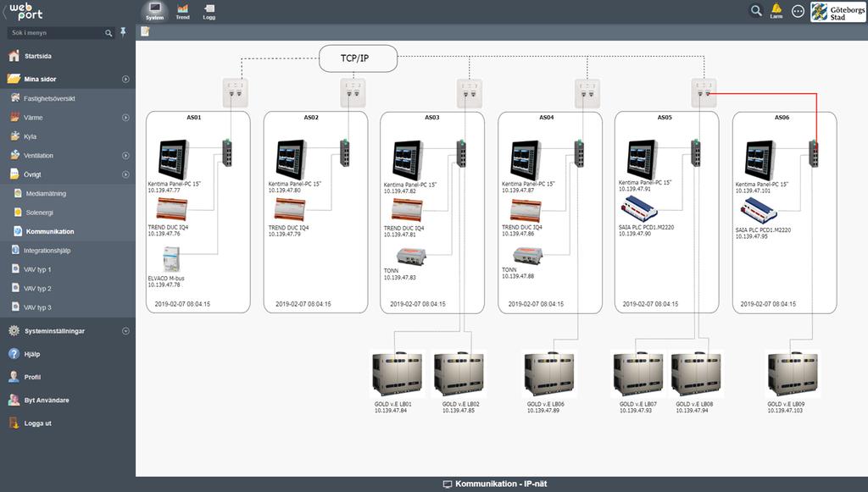Click the search magnifier in the top bar

point(755,10)
